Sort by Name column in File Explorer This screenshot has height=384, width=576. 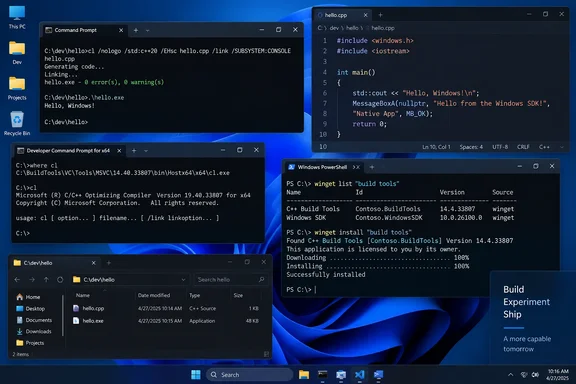click(x=83, y=295)
